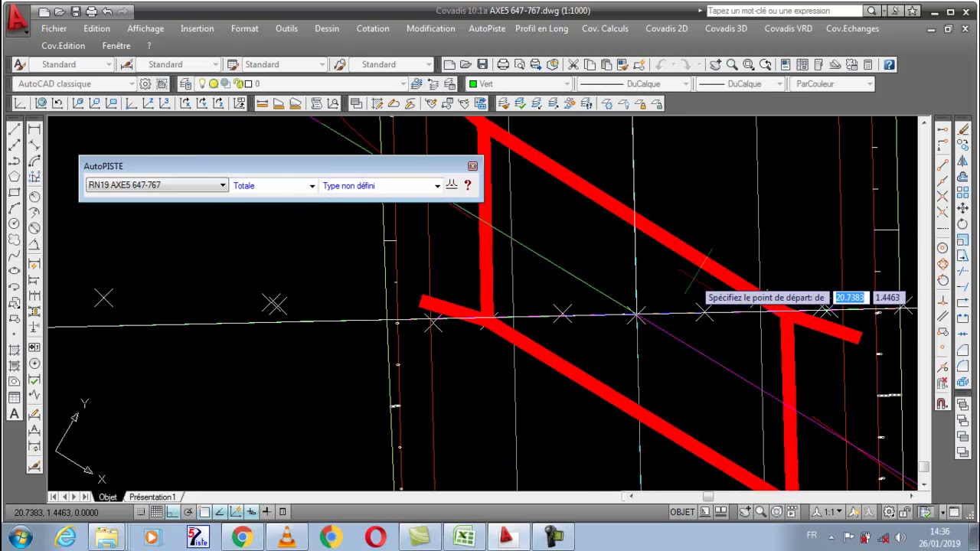Click the Erase tool in modify toolbar
Image resolution: width=980 pixels, height=551 pixels.
tap(963, 129)
